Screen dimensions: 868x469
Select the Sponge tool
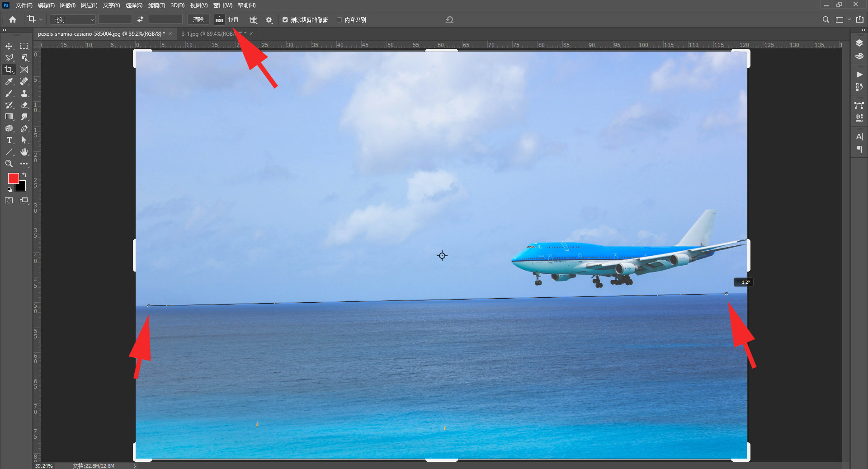(x=9, y=128)
